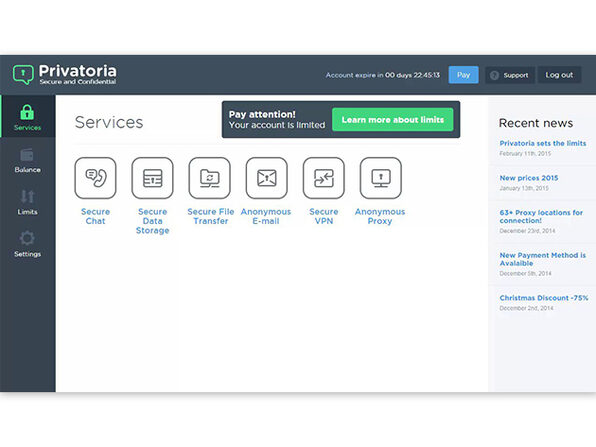Click Learn more about limits button
Viewport: 596px width, 447px height.
(393, 120)
